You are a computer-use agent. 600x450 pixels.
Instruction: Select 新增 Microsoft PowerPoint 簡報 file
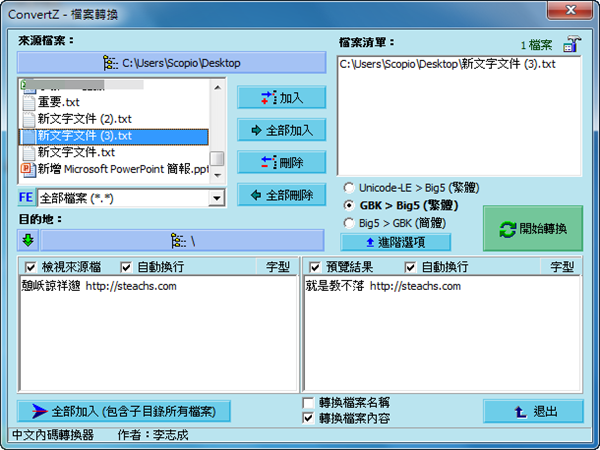point(114,169)
